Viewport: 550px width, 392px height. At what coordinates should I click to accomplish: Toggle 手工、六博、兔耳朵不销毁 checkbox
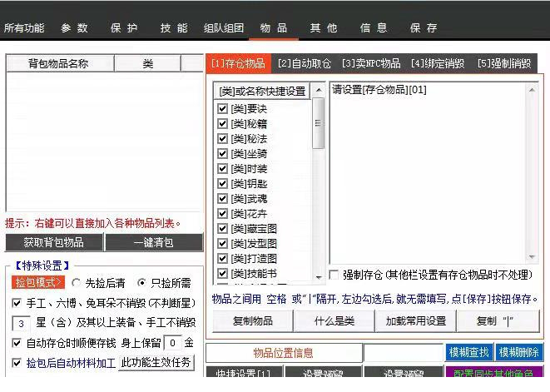[x=17, y=303]
